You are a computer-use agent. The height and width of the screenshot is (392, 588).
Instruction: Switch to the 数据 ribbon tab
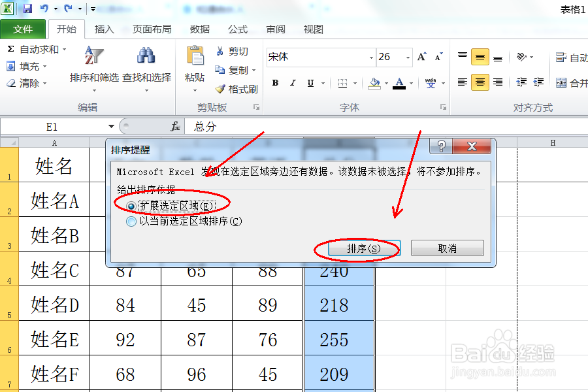tap(199, 29)
